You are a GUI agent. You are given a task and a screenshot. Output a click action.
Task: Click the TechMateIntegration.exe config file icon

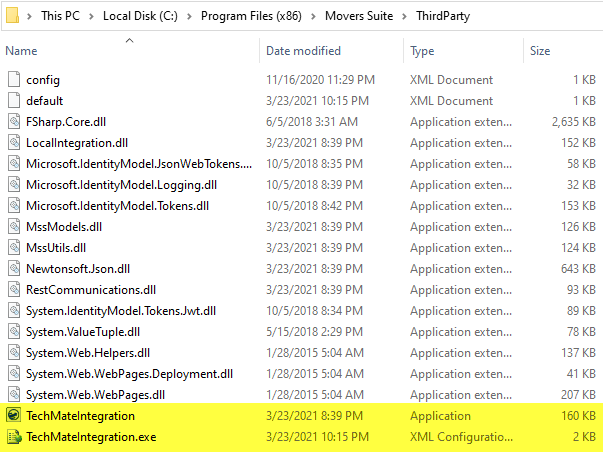14,437
